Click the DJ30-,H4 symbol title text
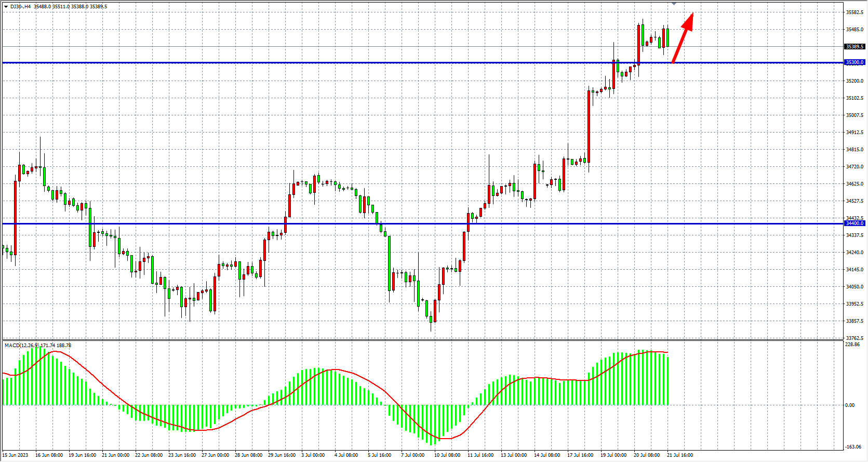Image resolution: width=868 pixels, height=462 pixels. (20, 7)
